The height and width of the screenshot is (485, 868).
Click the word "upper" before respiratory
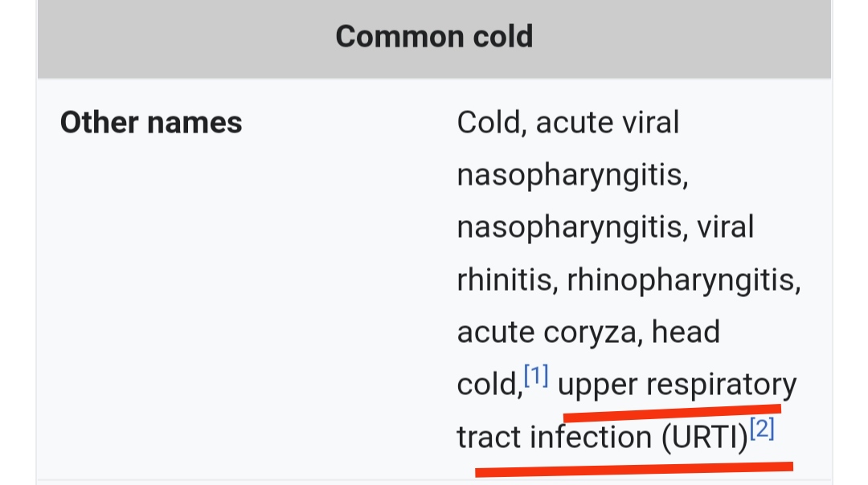(x=596, y=386)
